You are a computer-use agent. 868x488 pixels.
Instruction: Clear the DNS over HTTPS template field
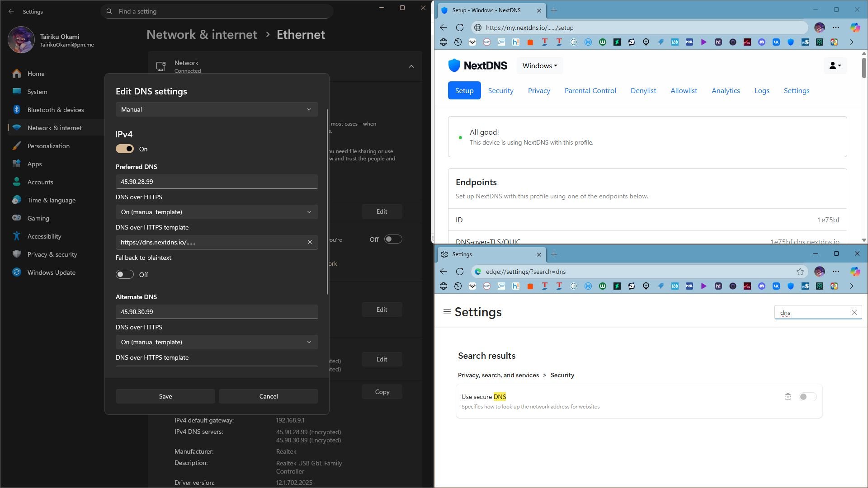pos(310,242)
